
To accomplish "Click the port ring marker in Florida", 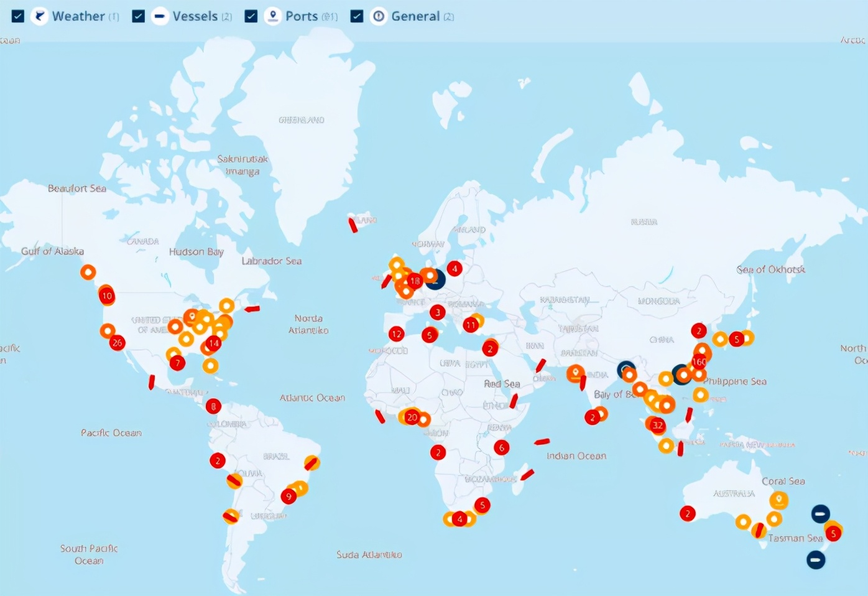I will (211, 365).
